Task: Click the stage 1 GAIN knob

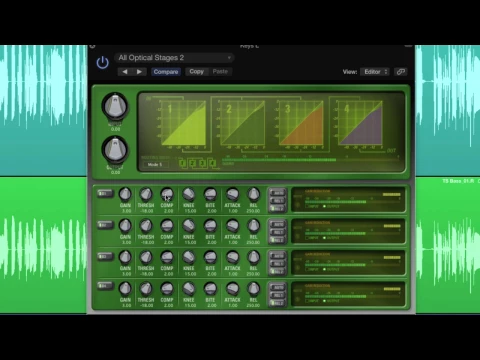Action: click(x=125, y=194)
